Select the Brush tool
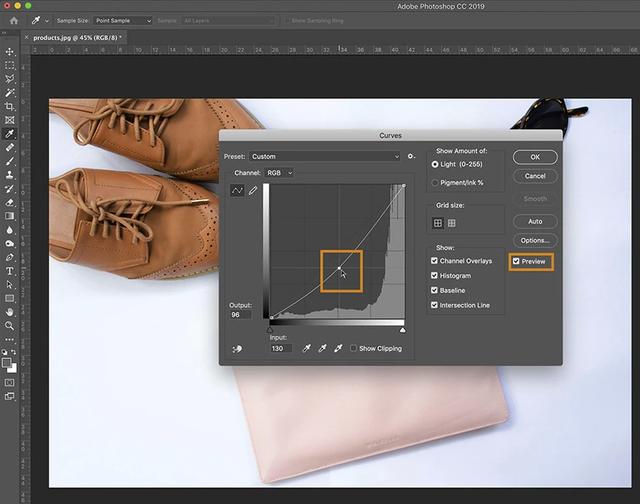640x504 pixels. tap(9, 161)
